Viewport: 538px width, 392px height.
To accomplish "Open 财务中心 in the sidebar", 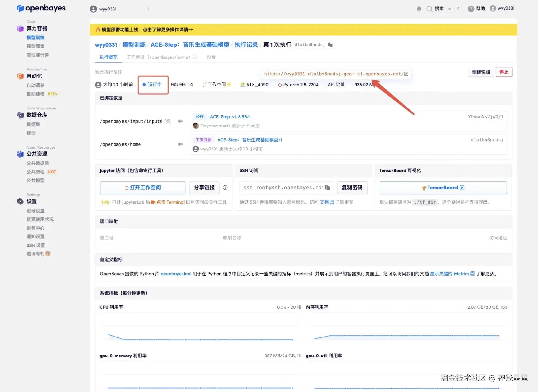I will click(36, 228).
